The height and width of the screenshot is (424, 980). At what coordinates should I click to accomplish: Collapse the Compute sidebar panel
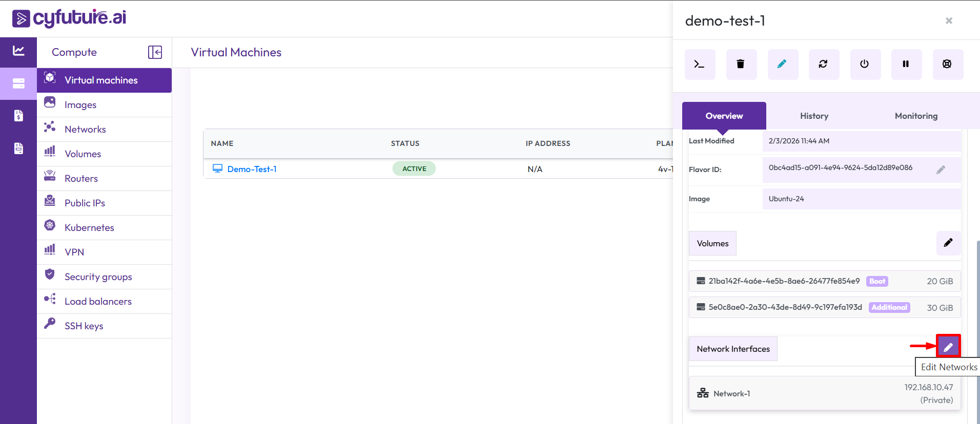(x=155, y=52)
